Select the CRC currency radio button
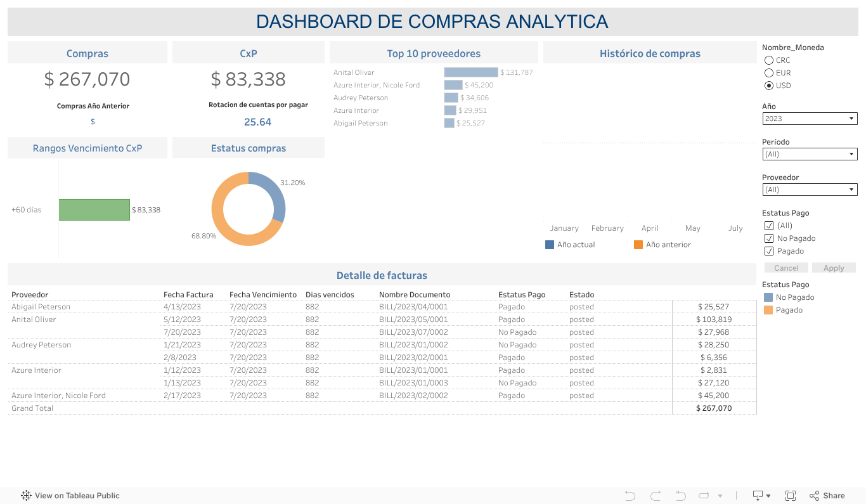866x504 pixels. [x=769, y=60]
